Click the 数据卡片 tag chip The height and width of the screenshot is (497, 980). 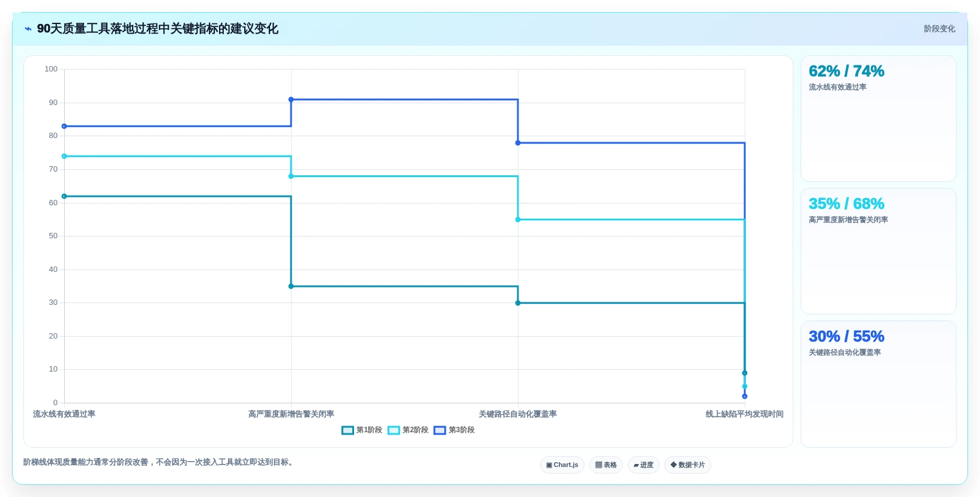click(x=688, y=465)
